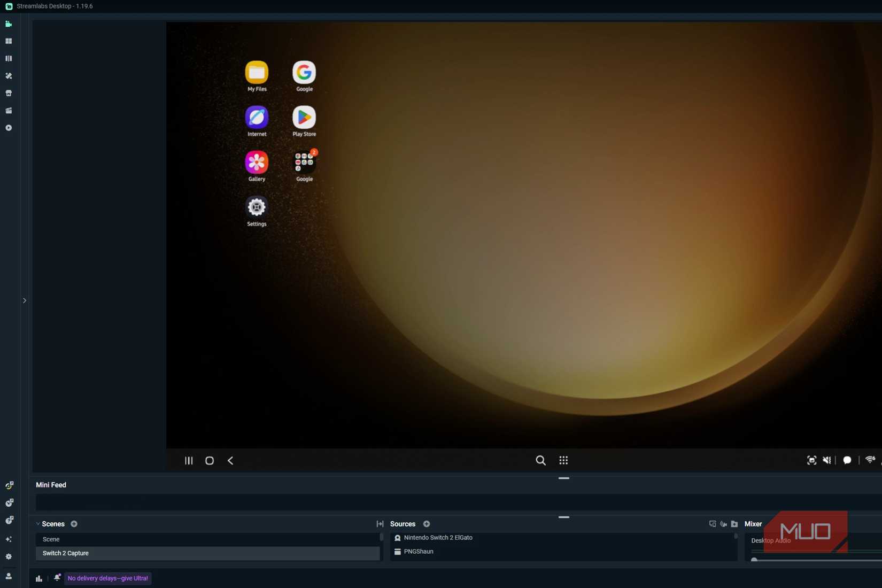
Task: Open the Layout Editor from the sidebar
Action: [9, 58]
